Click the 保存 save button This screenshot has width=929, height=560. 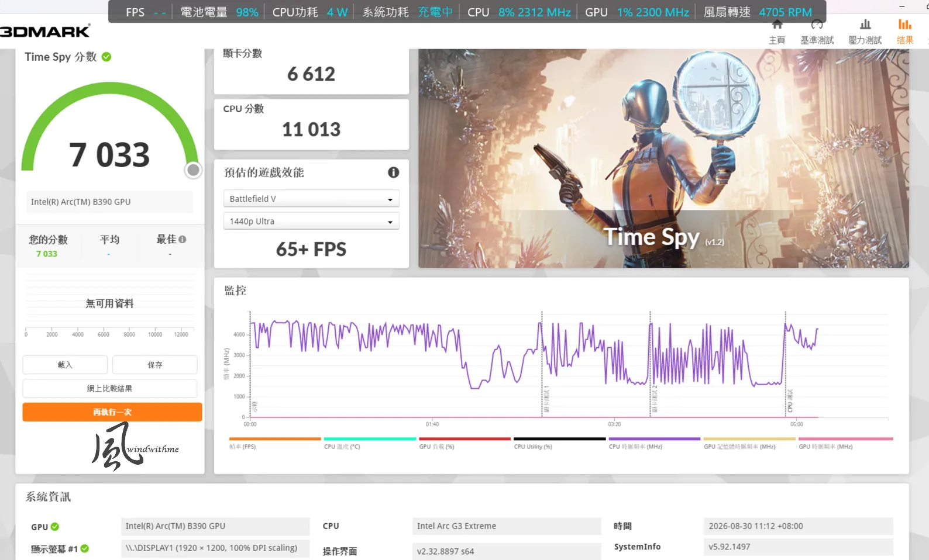click(155, 365)
